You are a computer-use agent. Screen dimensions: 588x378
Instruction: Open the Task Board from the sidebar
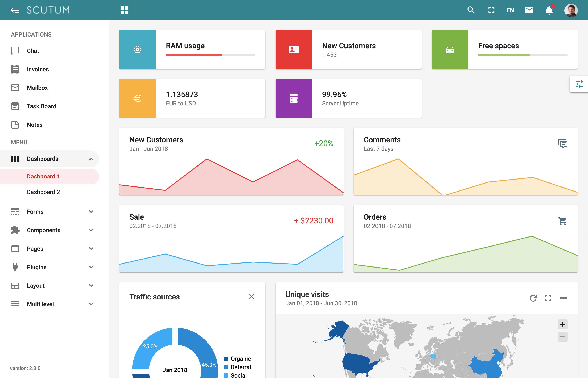(x=41, y=106)
